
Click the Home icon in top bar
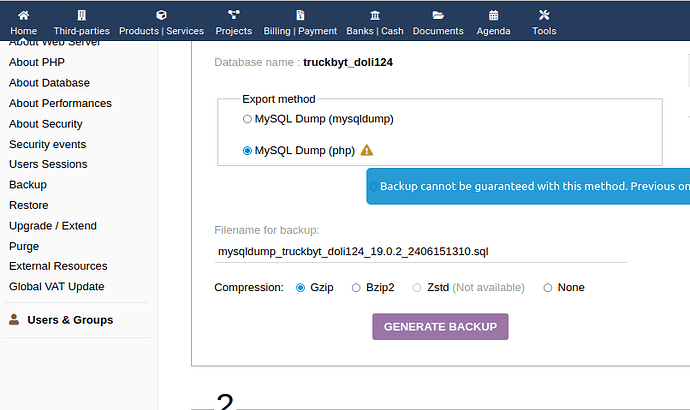[x=23, y=15]
